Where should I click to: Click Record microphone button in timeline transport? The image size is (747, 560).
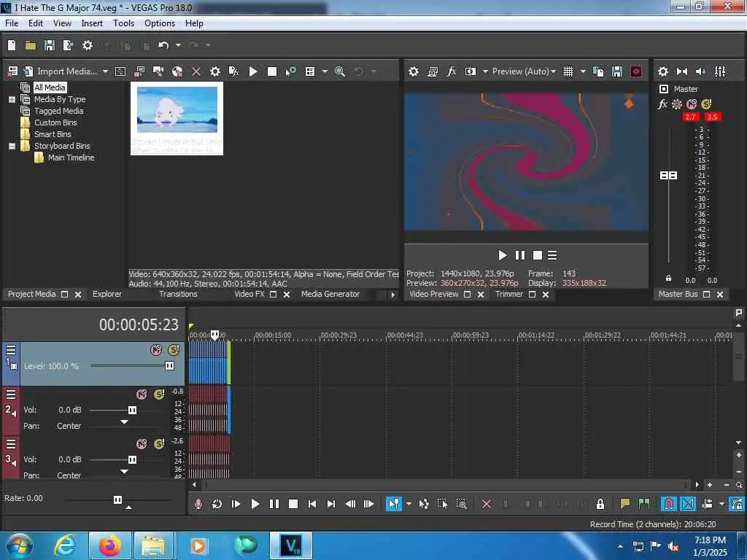tap(198, 504)
